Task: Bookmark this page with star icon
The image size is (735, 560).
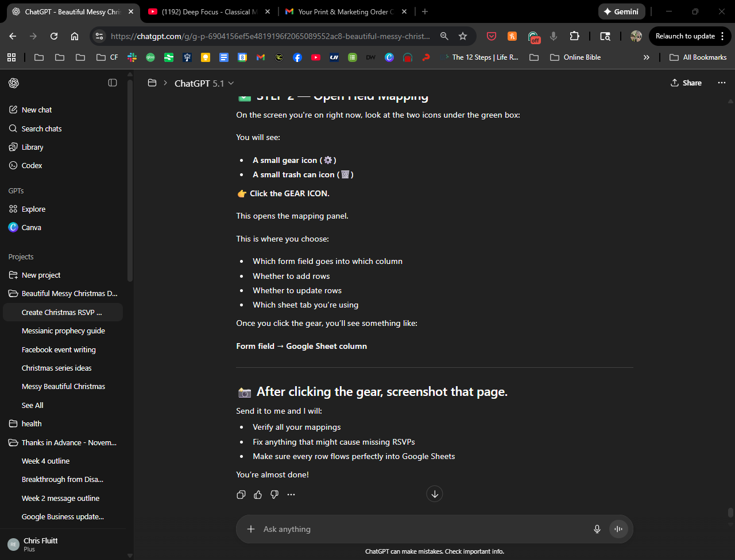Action: point(463,36)
